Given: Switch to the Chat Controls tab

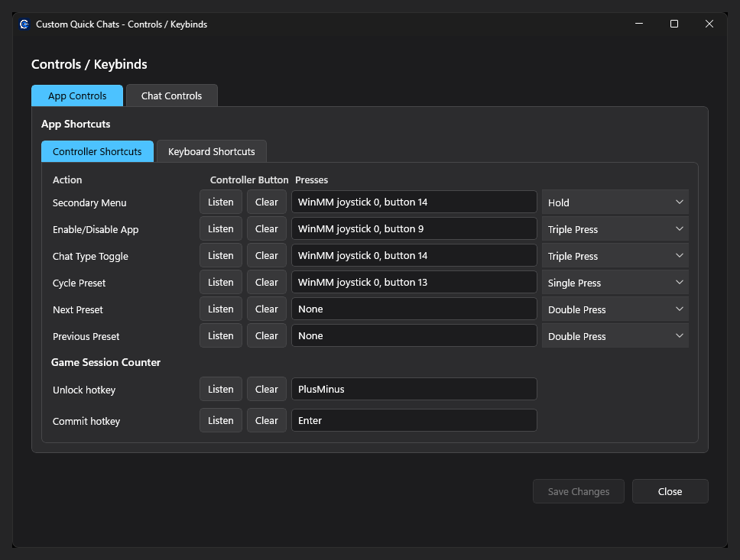Looking at the screenshot, I should coord(172,95).
